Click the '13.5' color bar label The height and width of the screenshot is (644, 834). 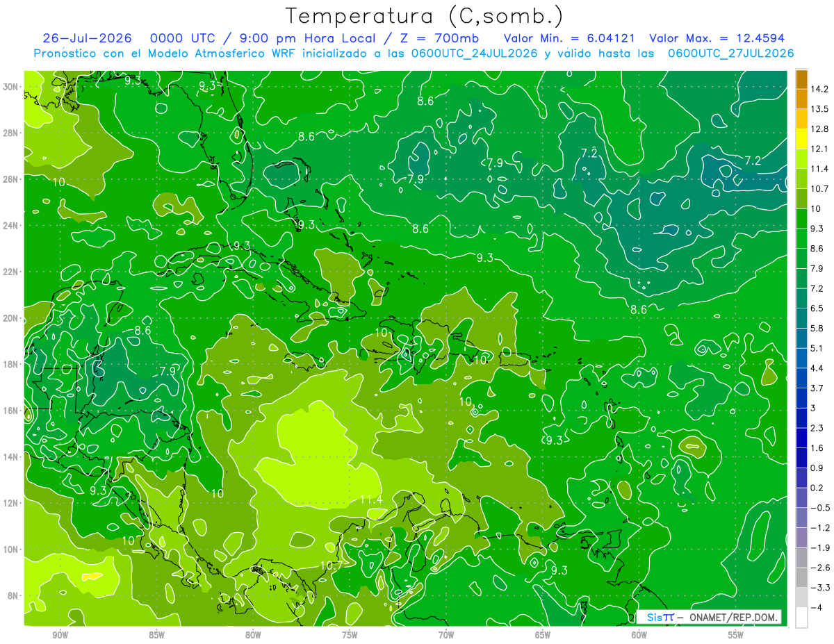coord(819,109)
